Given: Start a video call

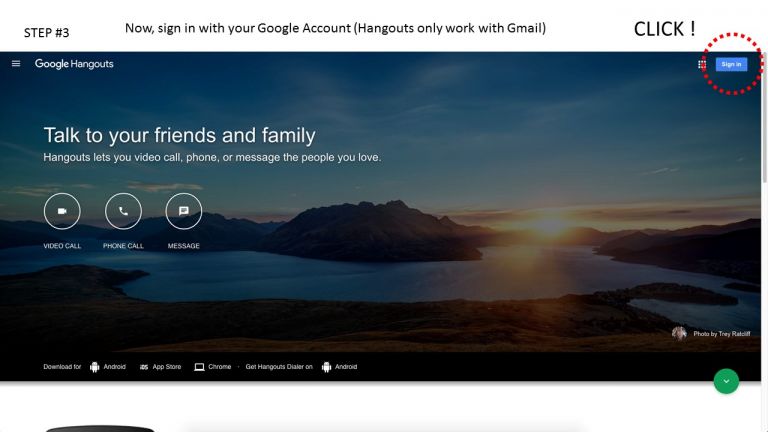Looking at the screenshot, I should [x=62, y=211].
